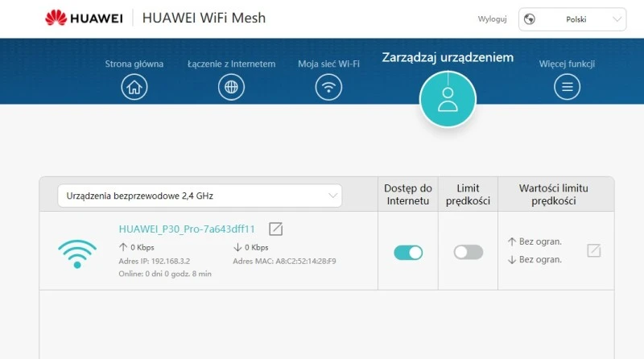Open HUAWEI_P30_Pro-7a643dff11 device link
644x359 pixels.
187,229
